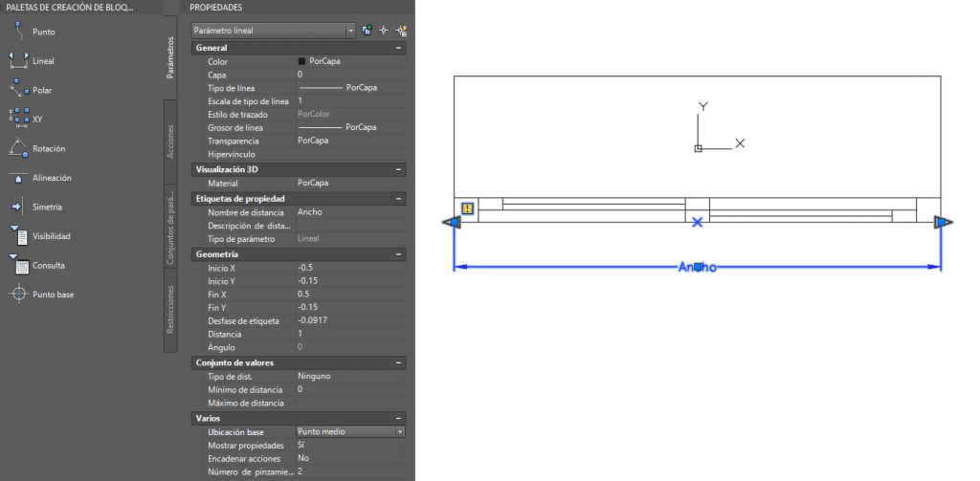Click the quick select icon in Propiedades
980x481 pixels.
click(401, 31)
